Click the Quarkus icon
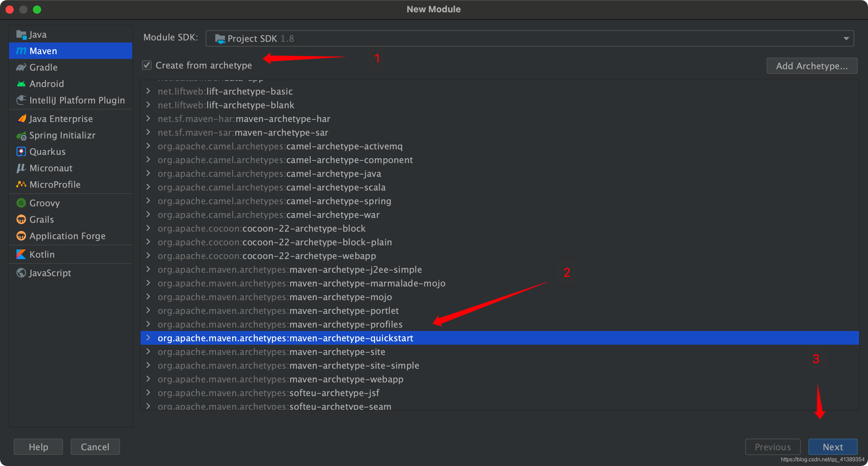The height and width of the screenshot is (466, 868). click(x=21, y=151)
